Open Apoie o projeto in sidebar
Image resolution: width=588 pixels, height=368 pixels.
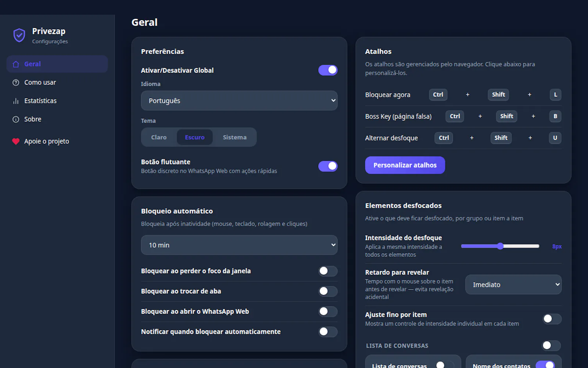tap(57, 141)
